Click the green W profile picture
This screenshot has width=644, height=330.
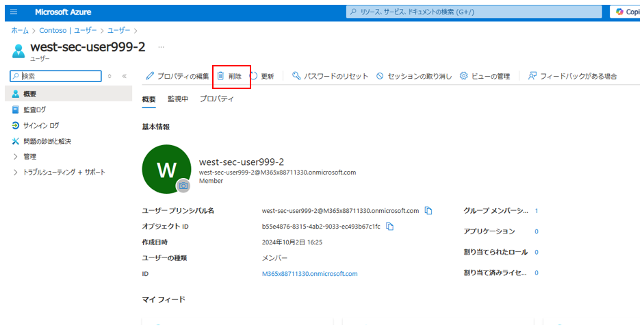pyautogui.click(x=166, y=169)
